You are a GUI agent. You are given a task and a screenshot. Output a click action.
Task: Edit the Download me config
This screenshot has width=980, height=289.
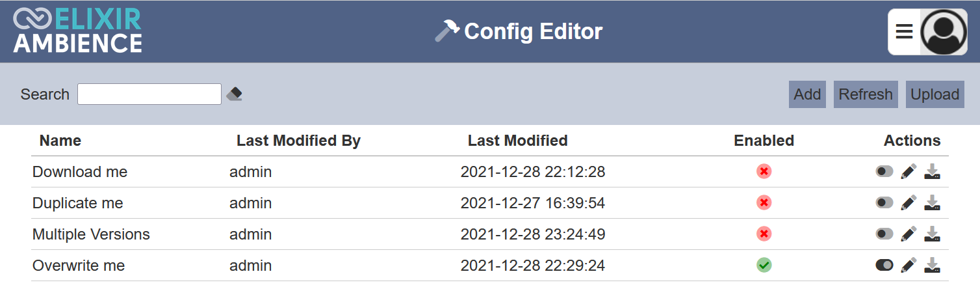tap(909, 172)
